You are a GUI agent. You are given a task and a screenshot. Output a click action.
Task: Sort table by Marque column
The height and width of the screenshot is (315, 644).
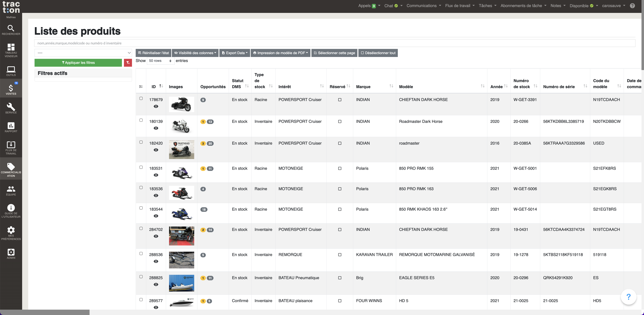pyautogui.click(x=391, y=86)
